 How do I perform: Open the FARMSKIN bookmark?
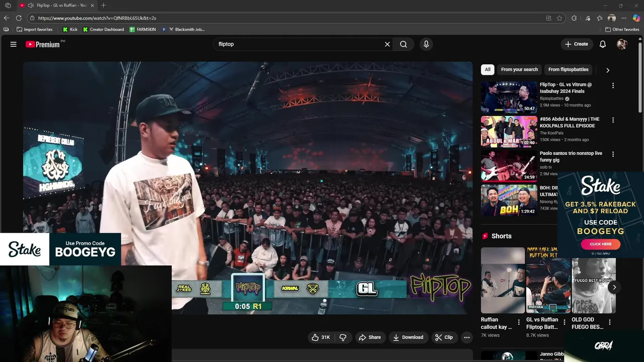[x=142, y=30]
